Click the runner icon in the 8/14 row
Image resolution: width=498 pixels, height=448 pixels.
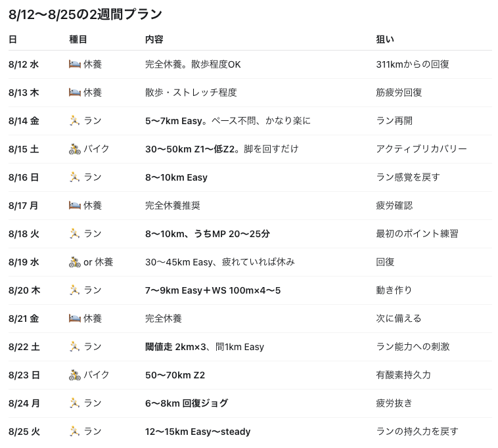coord(75,121)
